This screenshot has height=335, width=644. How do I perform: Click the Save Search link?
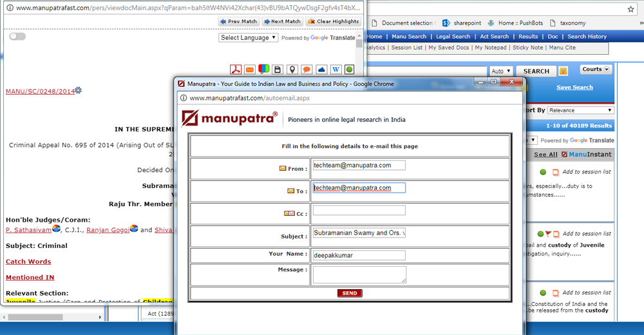coord(574,87)
